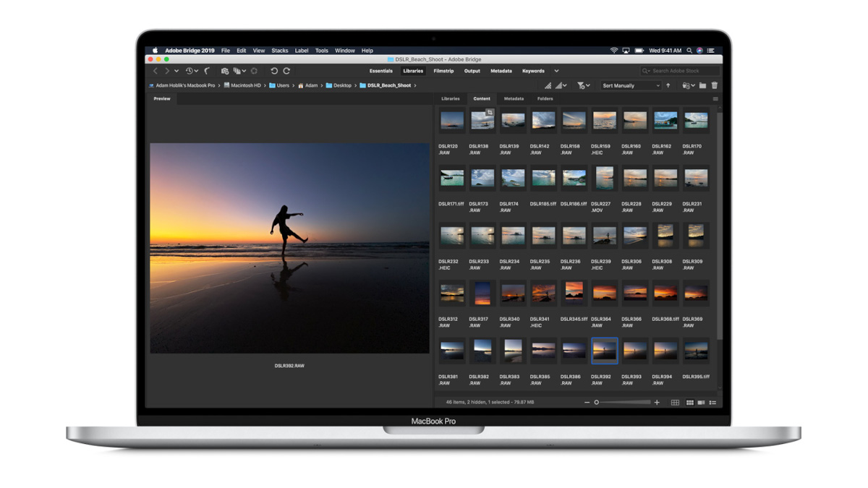Click the Boomerang return-to-app icon

pyautogui.click(x=208, y=71)
